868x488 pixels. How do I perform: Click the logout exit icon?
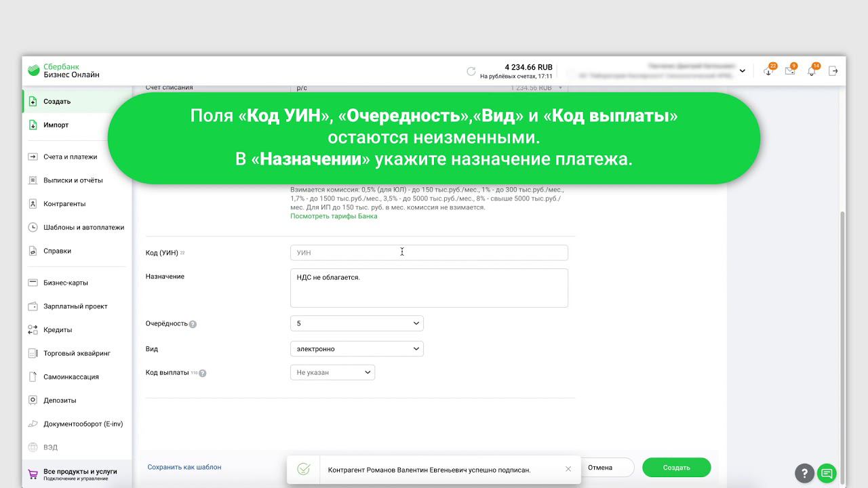tap(833, 71)
